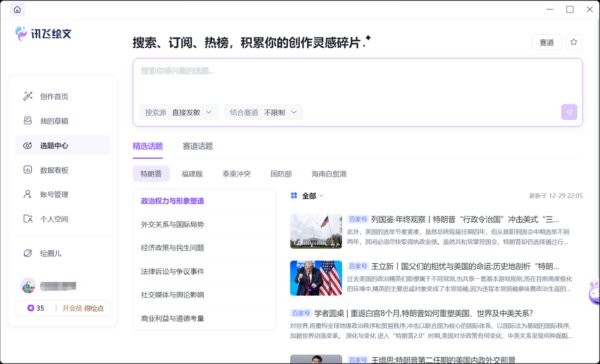Click the update timestamp ending in 22:05
Screen dimensions: 600x364
pyautogui.click(x=556, y=196)
